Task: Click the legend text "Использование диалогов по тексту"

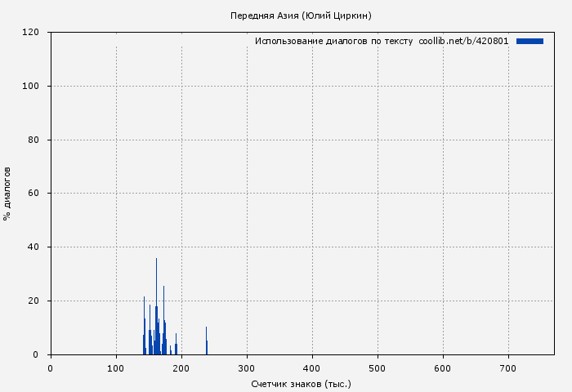Action: click(333, 41)
